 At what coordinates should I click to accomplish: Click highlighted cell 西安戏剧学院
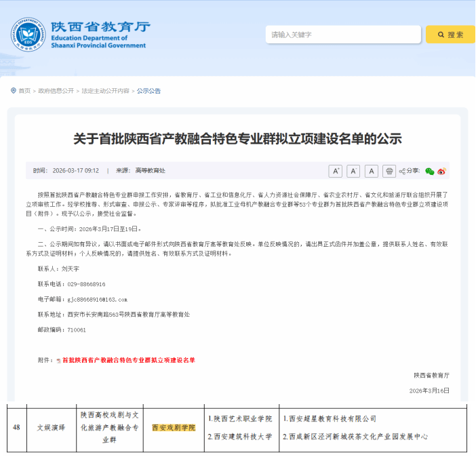coord(174,428)
